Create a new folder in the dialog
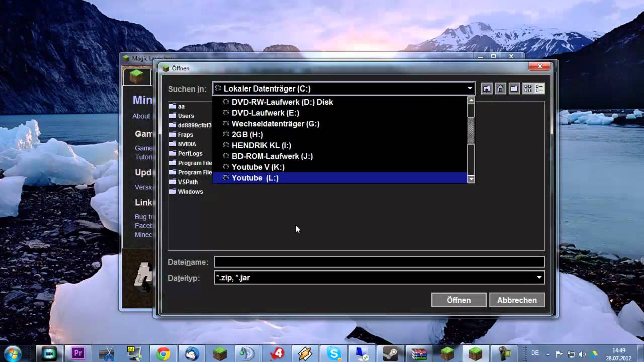Image resolution: width=644 pixels, height=362 pixels. (x=514, y=88)
